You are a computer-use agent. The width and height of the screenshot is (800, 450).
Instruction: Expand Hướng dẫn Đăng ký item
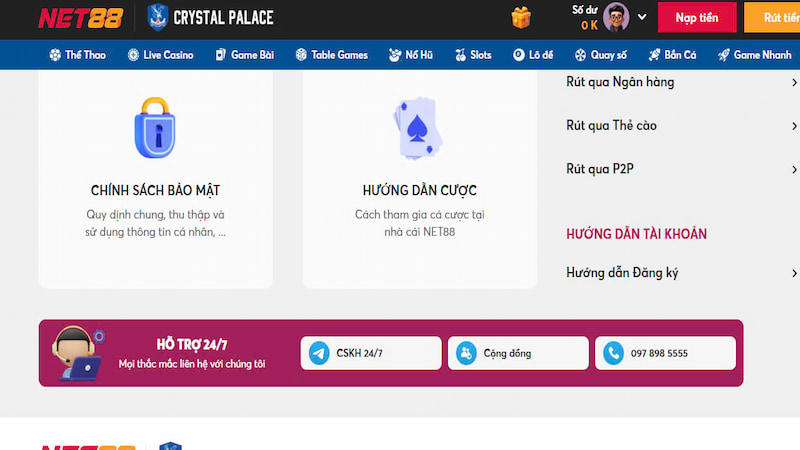(x=793, y=273)
